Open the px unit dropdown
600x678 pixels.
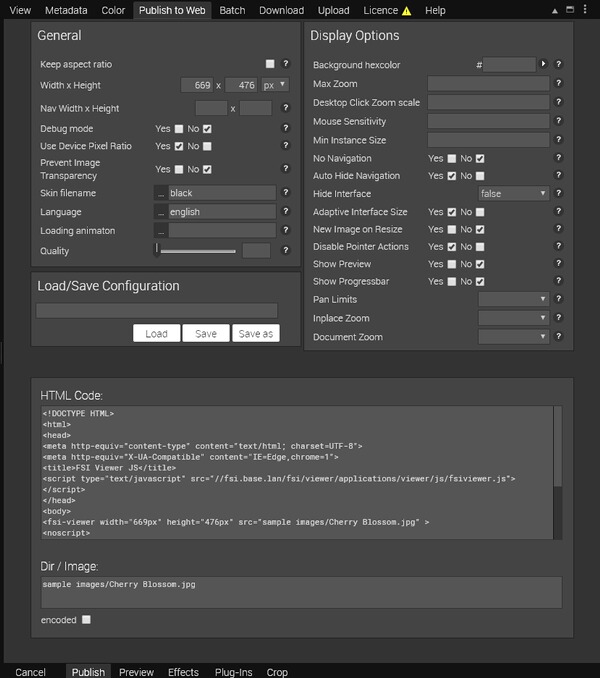tap(275, 85)
